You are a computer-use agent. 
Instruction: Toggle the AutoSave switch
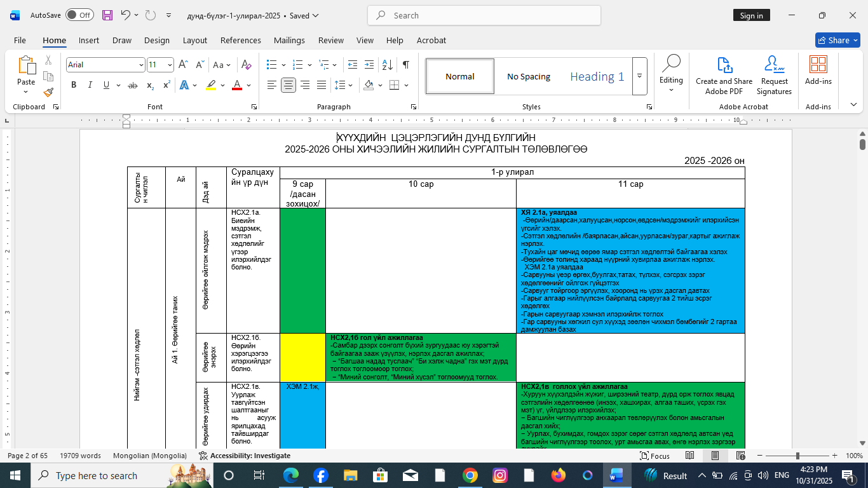pyautogui.click(x=79, y=15)
